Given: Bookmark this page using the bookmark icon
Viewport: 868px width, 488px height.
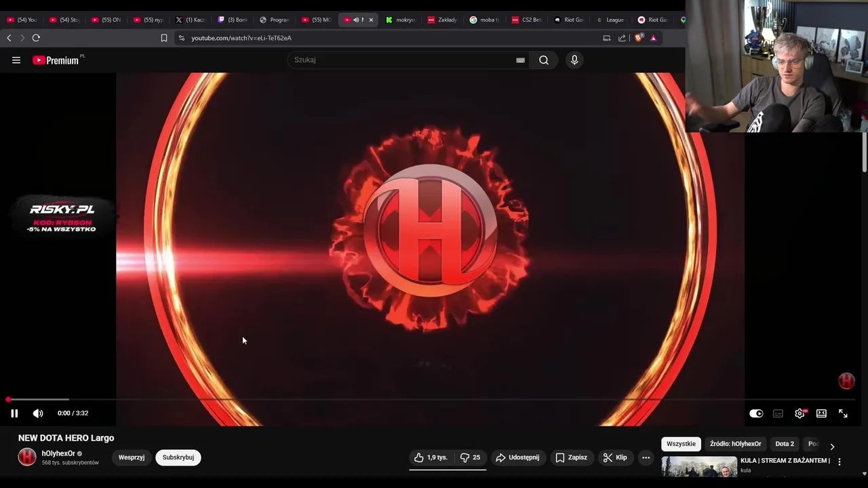Looking at the screenshot, I should 164,38.
